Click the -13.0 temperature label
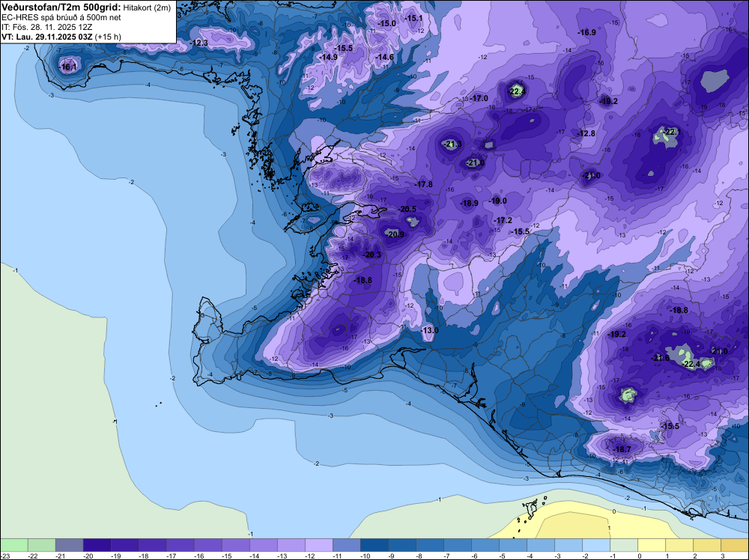Viewport: 749px width, 560px height. pos(429,330)
